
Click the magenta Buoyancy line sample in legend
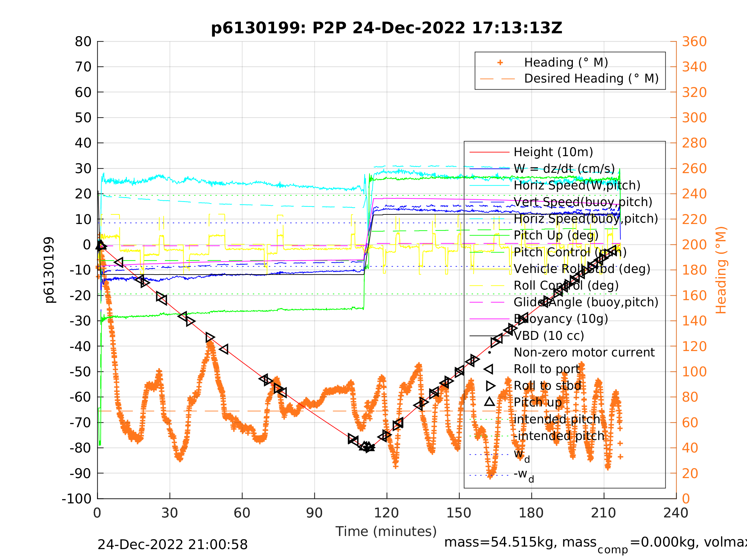pyautogui.click(x=489, y=319)
